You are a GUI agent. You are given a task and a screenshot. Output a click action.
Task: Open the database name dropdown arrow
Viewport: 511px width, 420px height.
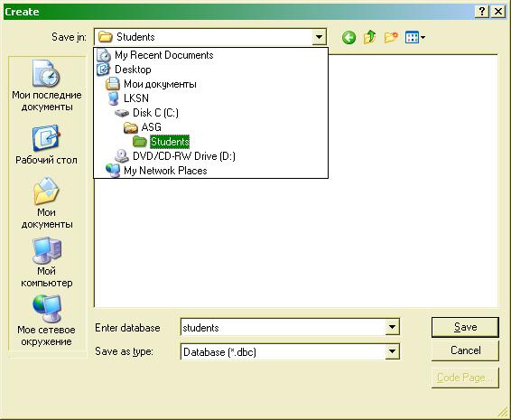tap(392, 327)
